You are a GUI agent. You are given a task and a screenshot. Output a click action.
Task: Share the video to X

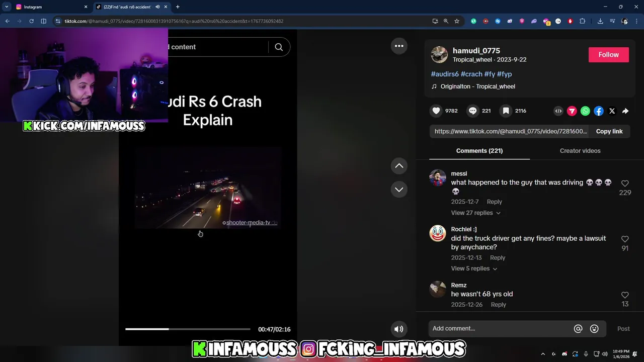(612, 111)
